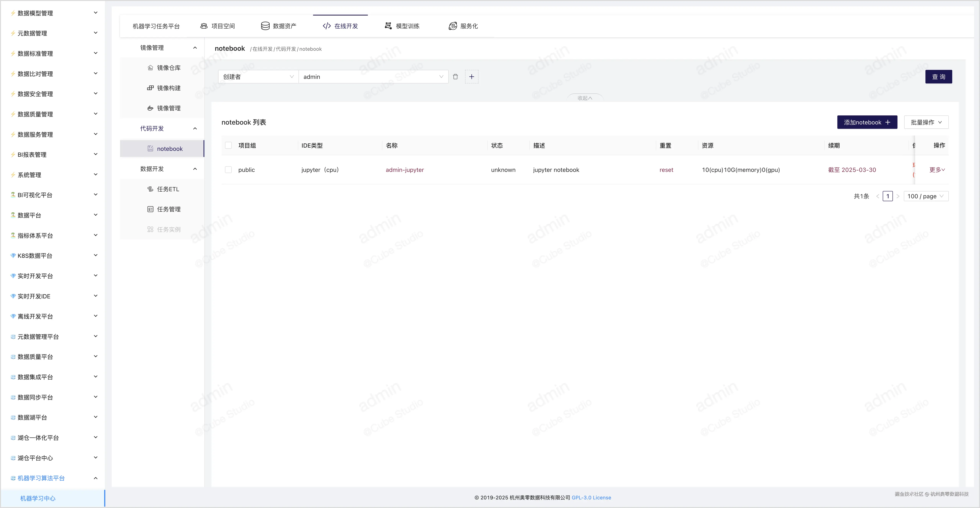The image size is (980, 508).
Task: Expand the 批量操作 dropdown button
Action: (926, 122)
